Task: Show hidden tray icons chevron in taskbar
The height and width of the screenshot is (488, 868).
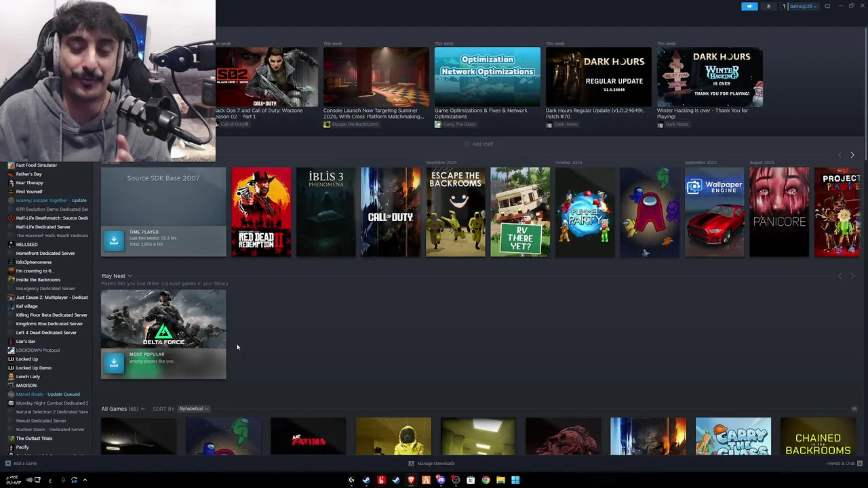Action: [85, 480]
